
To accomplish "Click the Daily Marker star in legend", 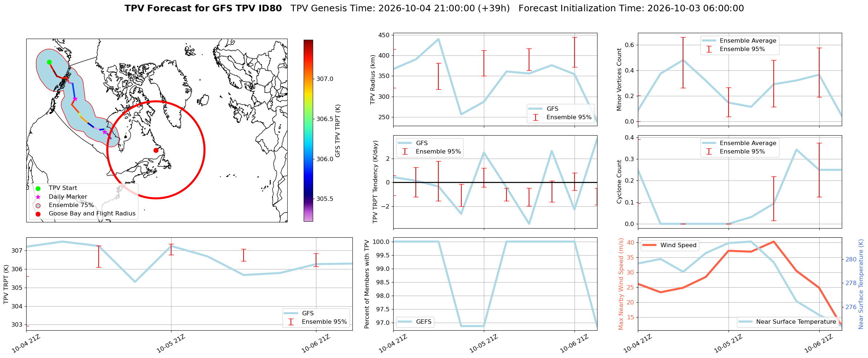I will (38, 197).
